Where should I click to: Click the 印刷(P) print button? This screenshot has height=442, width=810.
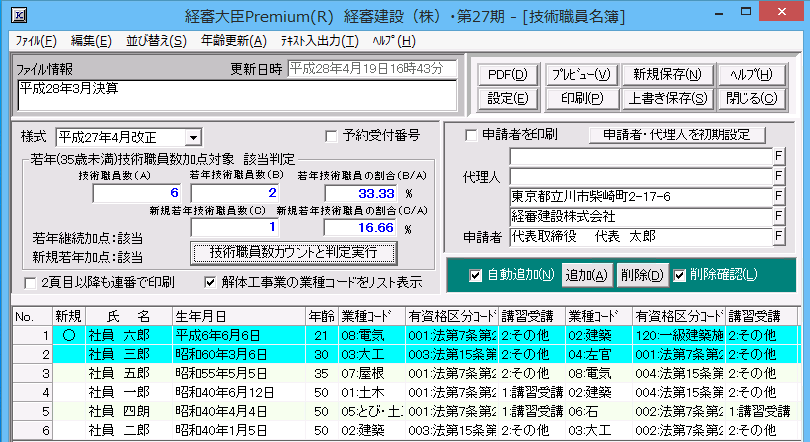pyautogui.click(x=581, y=98)
